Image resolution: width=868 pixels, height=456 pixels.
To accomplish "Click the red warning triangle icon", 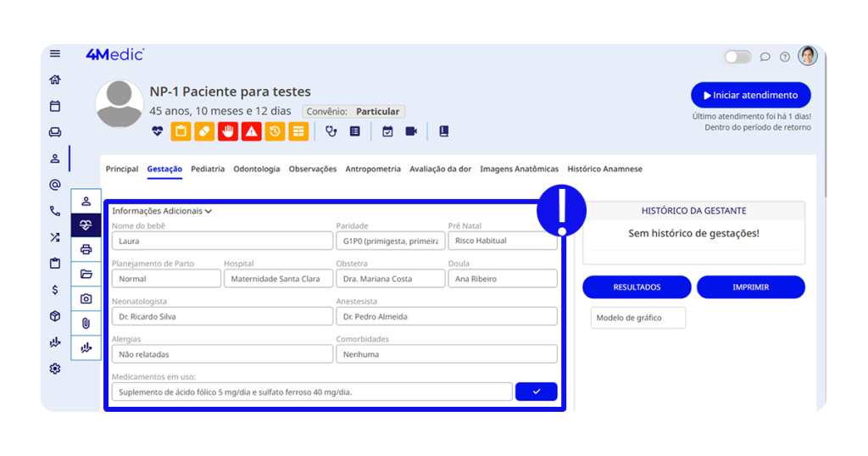I will coord(251,131).
